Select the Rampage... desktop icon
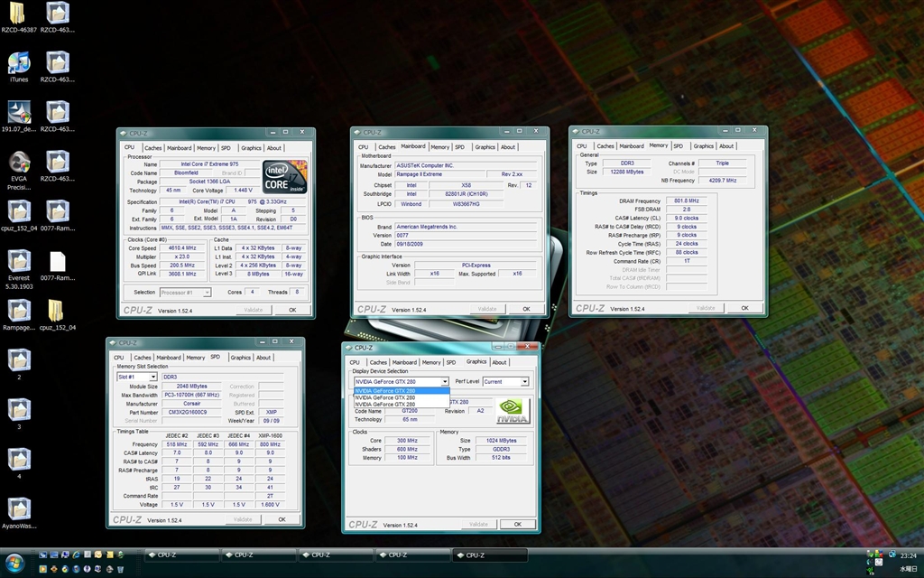This screenshot has height=578, width=924. point(19,310)
